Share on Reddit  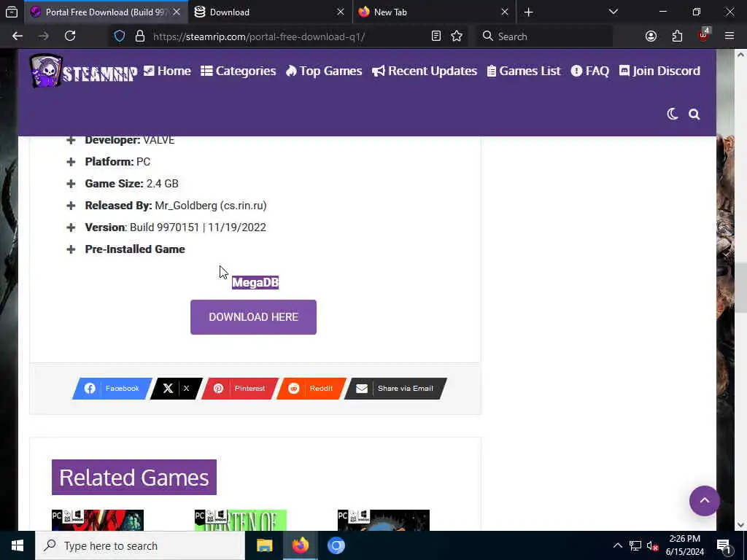311,389
